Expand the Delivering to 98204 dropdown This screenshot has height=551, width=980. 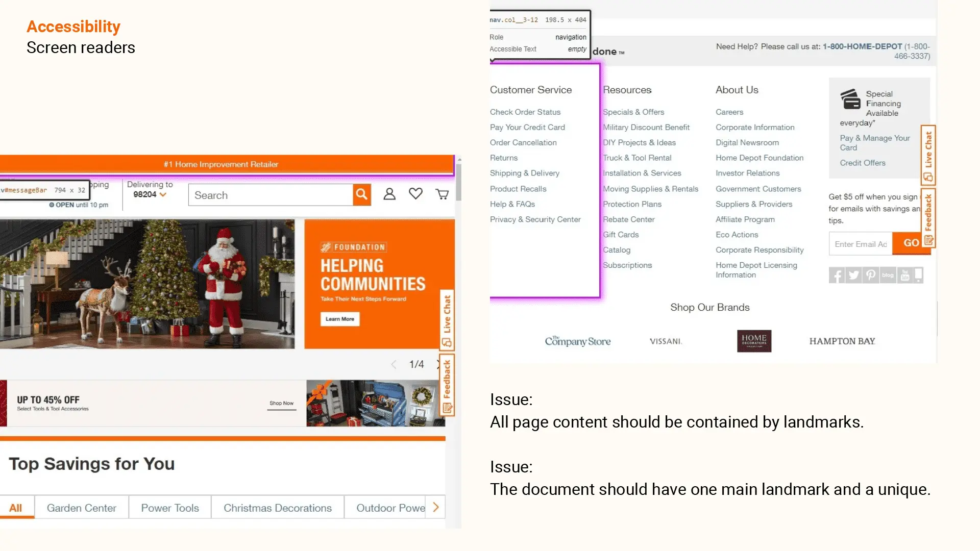(x=150, y=194)
